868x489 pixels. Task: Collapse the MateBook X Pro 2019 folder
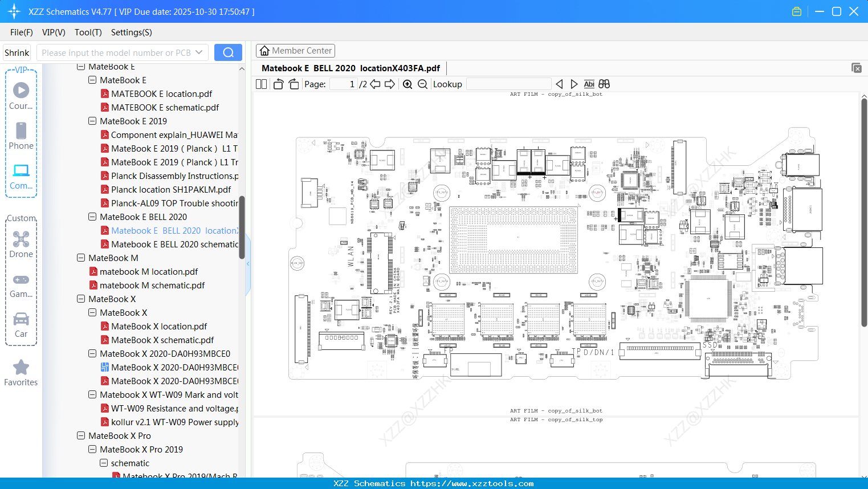click(x=92, y=450)
